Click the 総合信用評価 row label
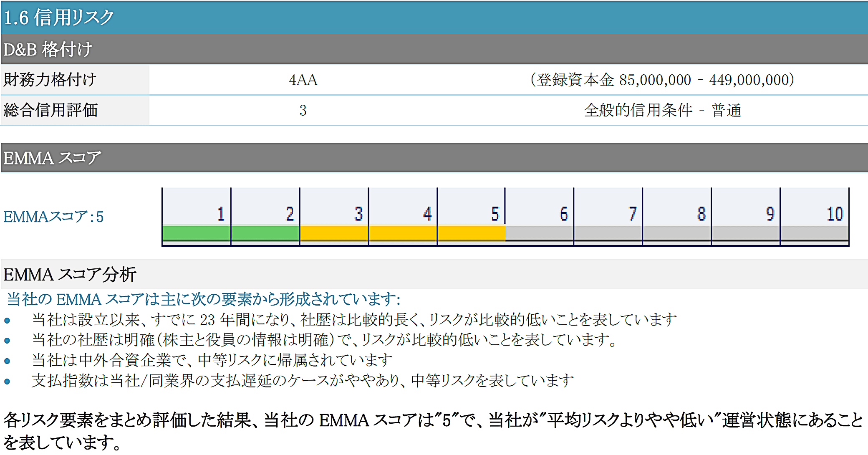 coord(50,110)
